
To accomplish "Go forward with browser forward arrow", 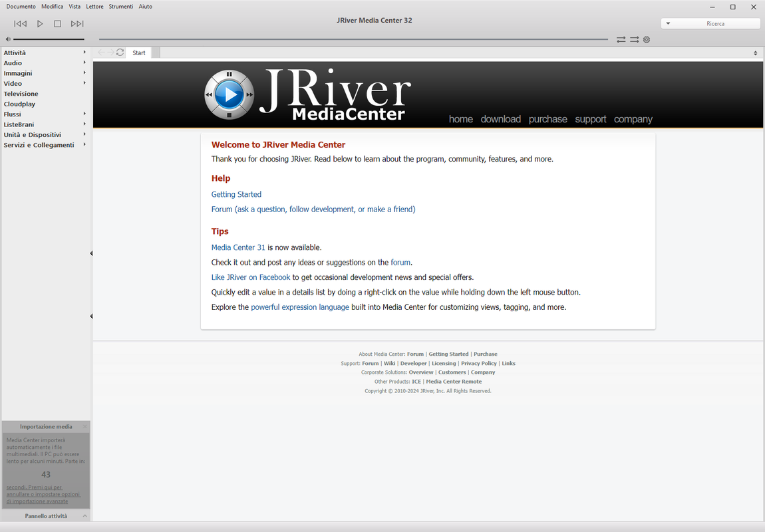I will coord(110,52).
